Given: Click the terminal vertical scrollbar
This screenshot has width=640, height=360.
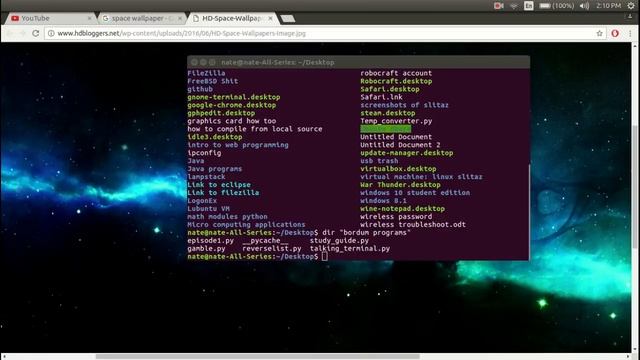Looking at the screenshot, I should click(x=529, y=212).
